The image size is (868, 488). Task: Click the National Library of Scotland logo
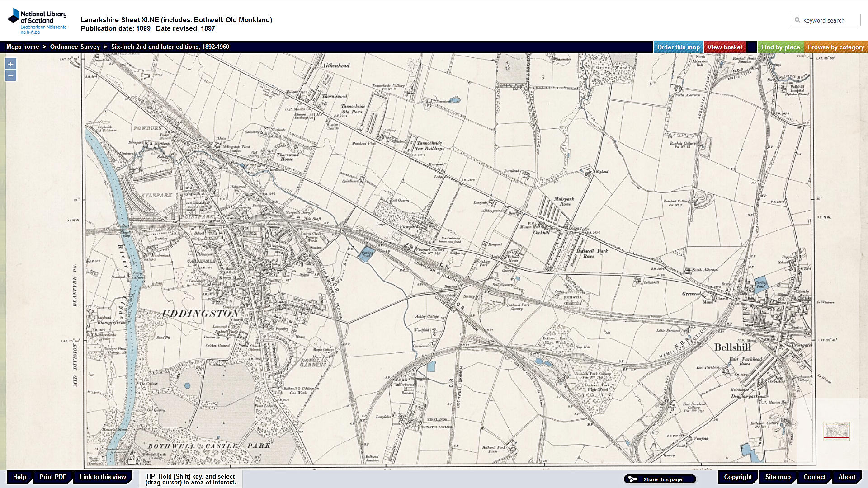pos(37,21)
